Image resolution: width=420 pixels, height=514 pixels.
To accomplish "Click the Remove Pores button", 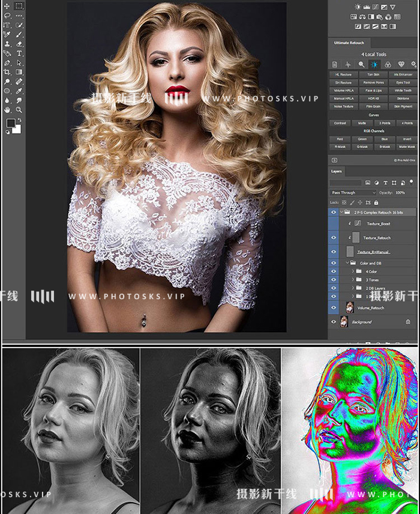I will (x=373, y=83).
